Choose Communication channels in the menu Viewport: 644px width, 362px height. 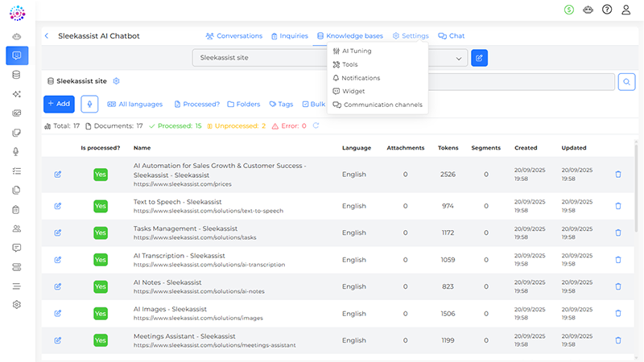(382, 105)
